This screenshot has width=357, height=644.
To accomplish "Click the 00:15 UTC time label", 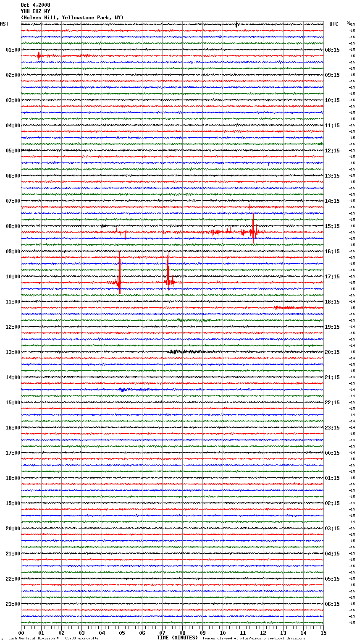I will [x=332, y=453].
